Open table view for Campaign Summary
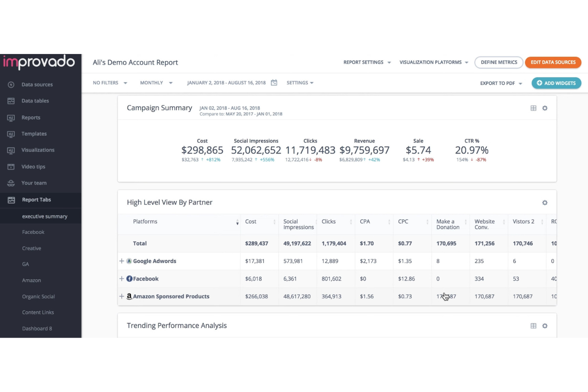 pos(533,108)
